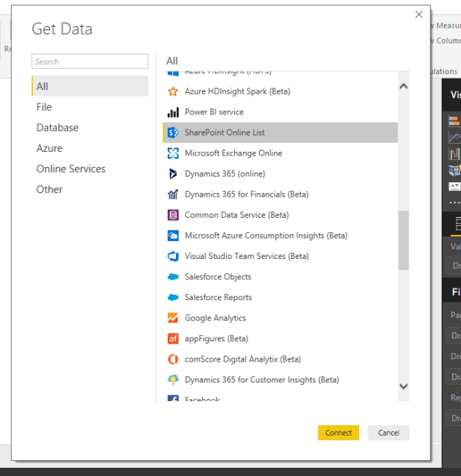Select the Database category
The height and width of the screenshot is (476, 461).
pyautogui.click(x=90, y=127)
